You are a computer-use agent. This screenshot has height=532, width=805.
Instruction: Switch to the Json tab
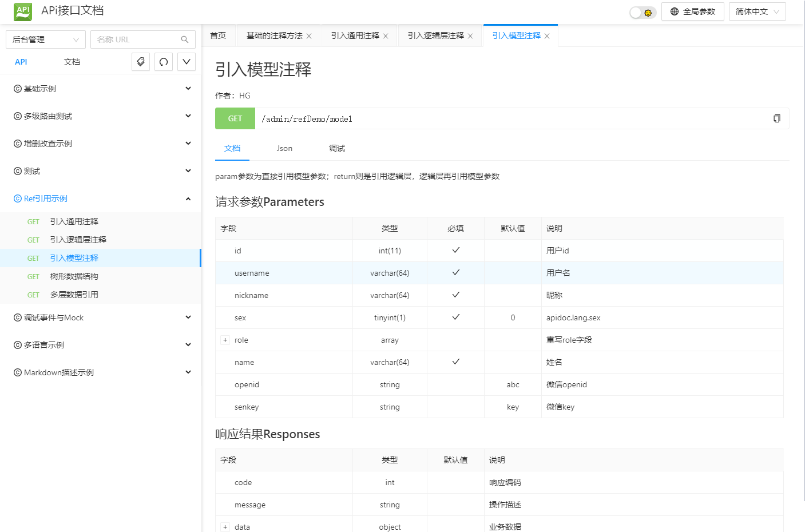[284, 148]
